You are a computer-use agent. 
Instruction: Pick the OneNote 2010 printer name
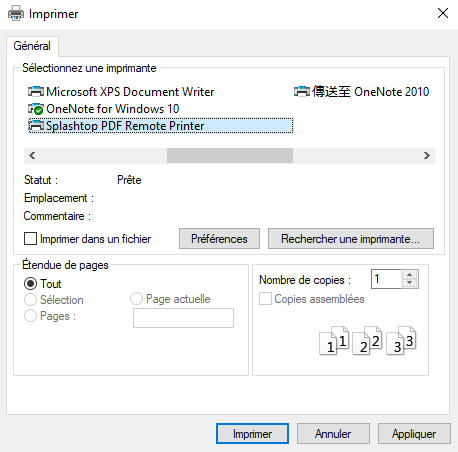pos(370,92)
